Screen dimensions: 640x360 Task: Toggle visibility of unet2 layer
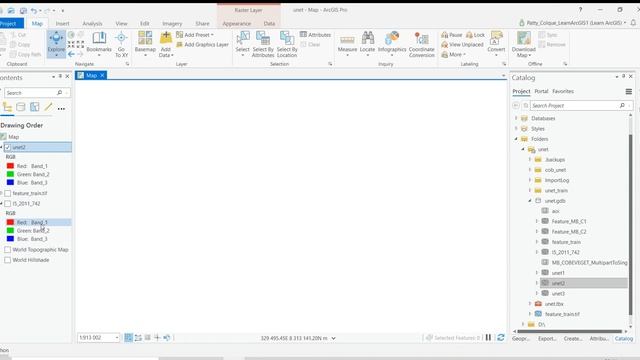coord(8,147)
